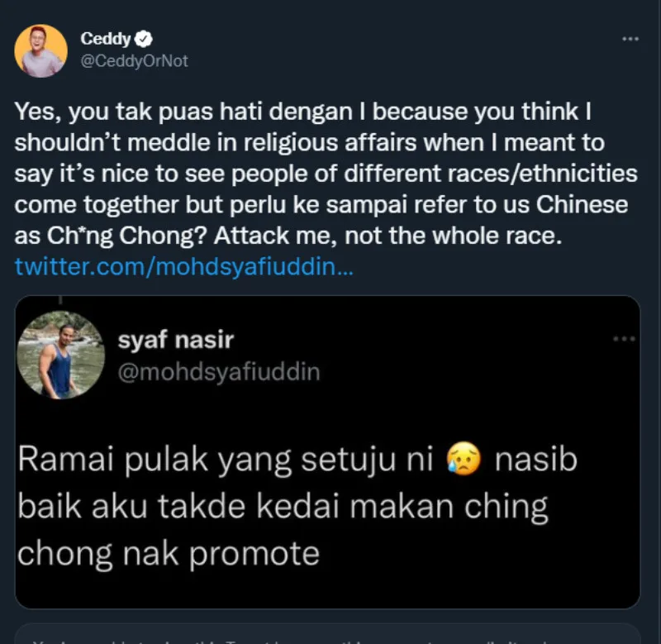Open the partially visible notice card at bottom

327,633
